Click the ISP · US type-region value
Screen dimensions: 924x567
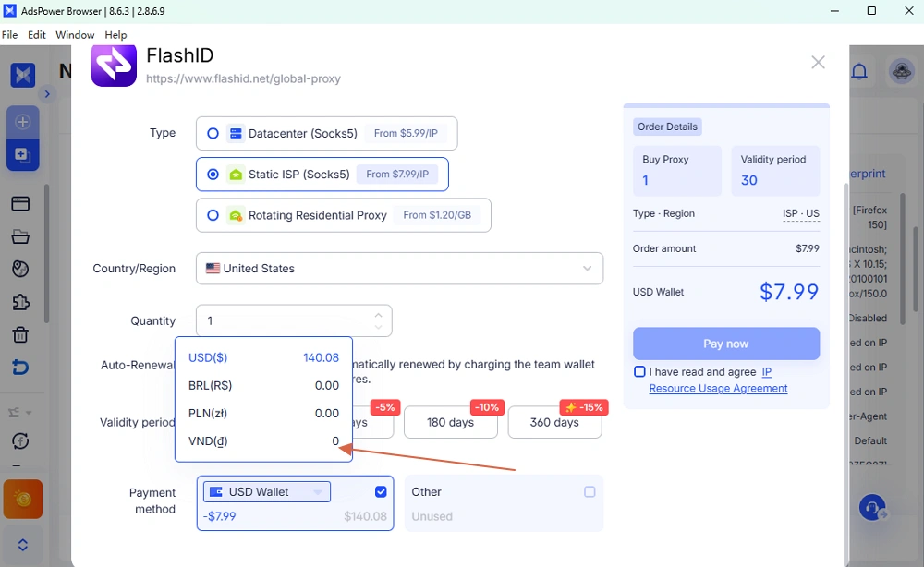[x=801, y=213]
